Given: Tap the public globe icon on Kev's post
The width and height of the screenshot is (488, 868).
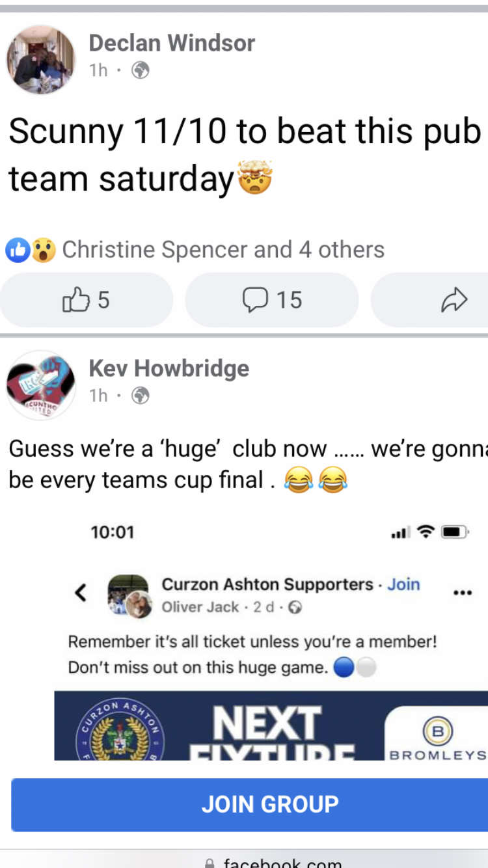Looking at the screenshot, I should coord(141,395).
